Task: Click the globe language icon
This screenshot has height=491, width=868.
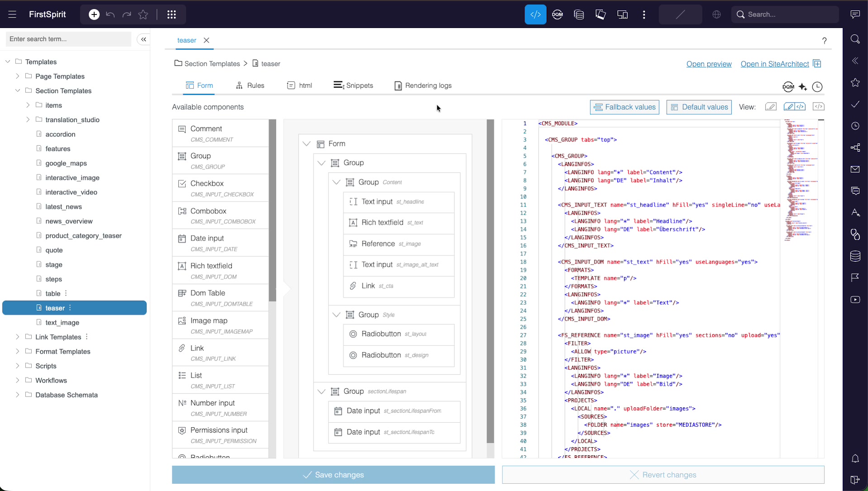Action: [x=716, y=14]
